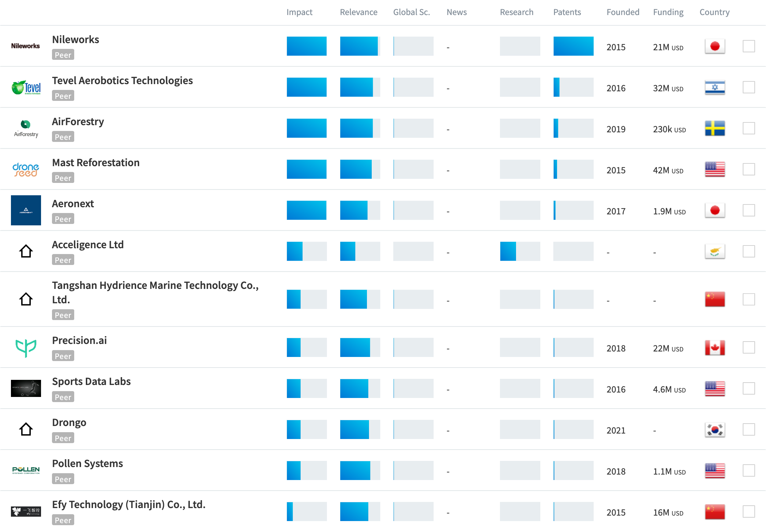This screenshot has width=766, height=532.
Task: Open the Mast Reforestation company page
Action: 96,163
